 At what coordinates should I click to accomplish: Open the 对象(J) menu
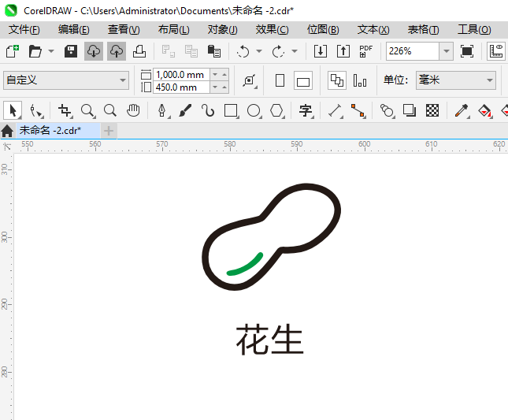coord(223,30)
